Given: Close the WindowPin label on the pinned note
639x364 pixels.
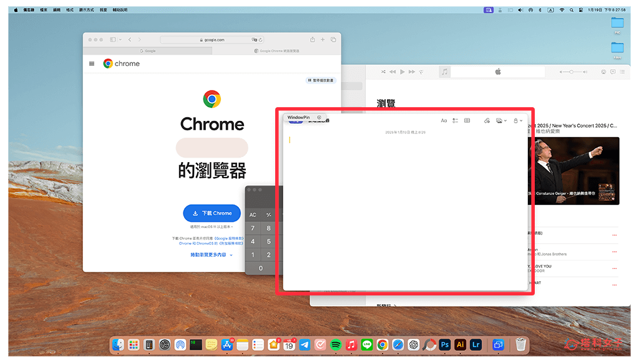Looking at the screenshot, I should click(319, 117).
